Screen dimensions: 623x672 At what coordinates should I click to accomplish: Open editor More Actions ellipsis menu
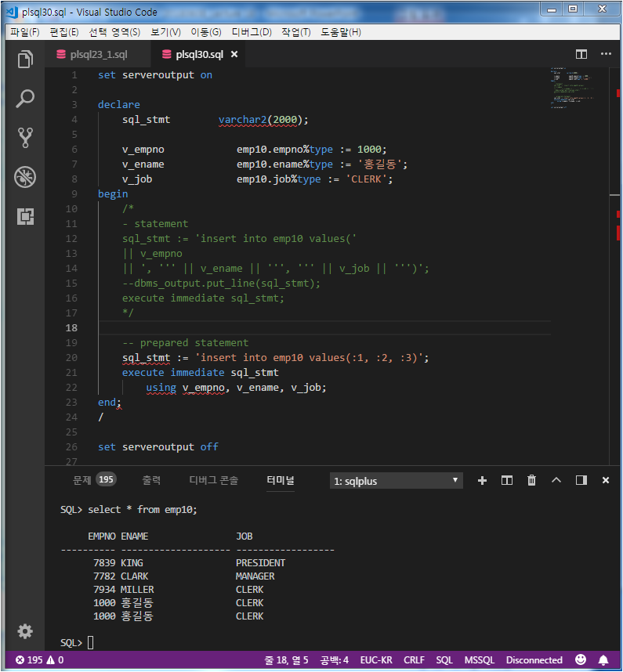tap(606, 54)
